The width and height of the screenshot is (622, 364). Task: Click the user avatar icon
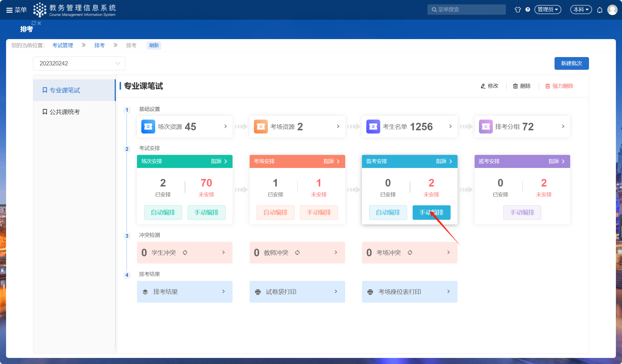click(612, 10)
